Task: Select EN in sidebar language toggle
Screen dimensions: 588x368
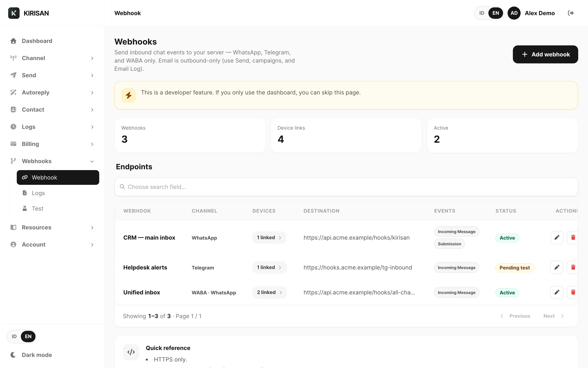Action: (x=28, y=336)
